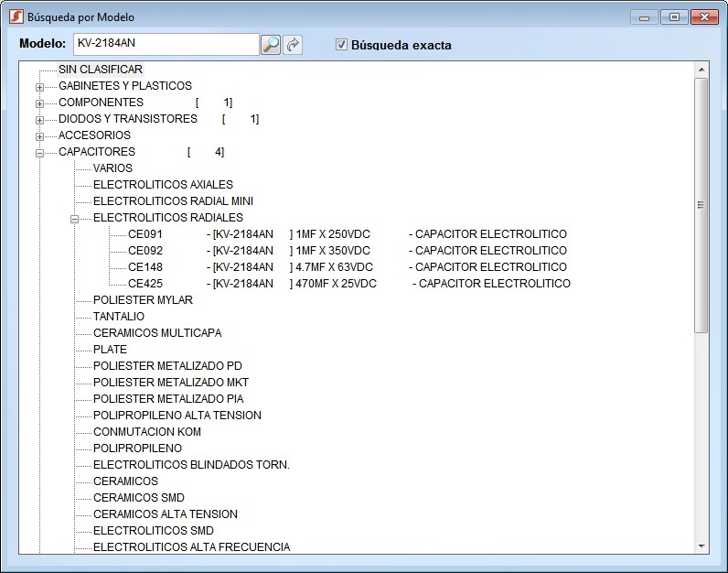
Task: Select ELECTROLITICOS SMD item
Action: (154, 530)
